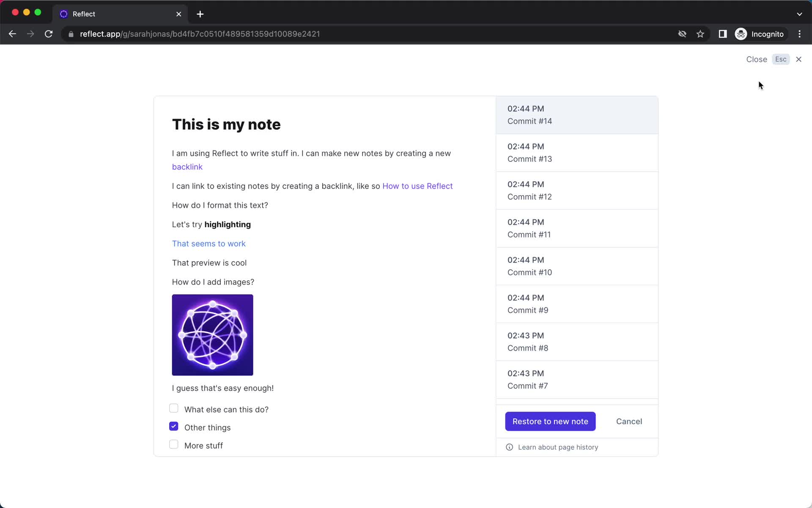The height and width of the screenshot is (508, 812).
Task: Click the Reflect app favicon icon
Action: click(64, 14)
